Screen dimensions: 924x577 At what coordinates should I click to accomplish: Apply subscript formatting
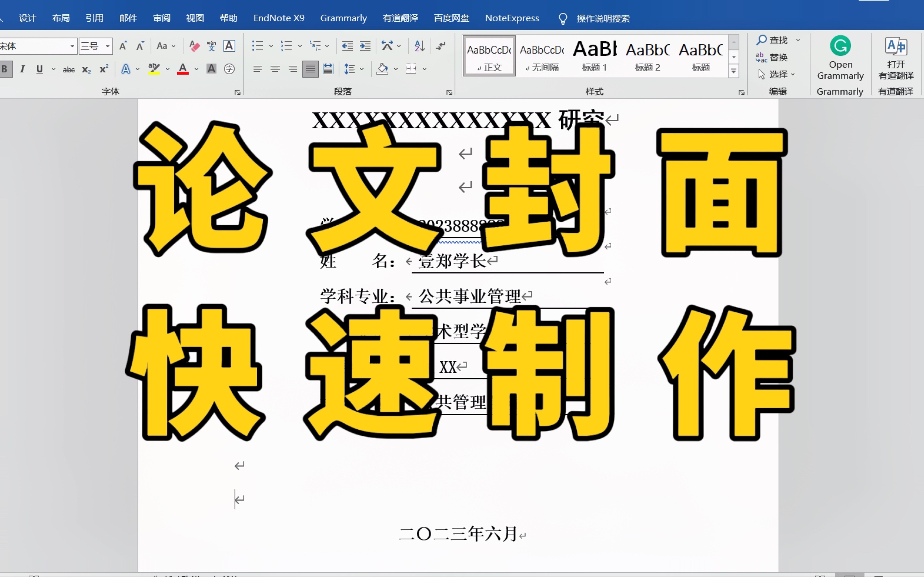pos(86,69)
